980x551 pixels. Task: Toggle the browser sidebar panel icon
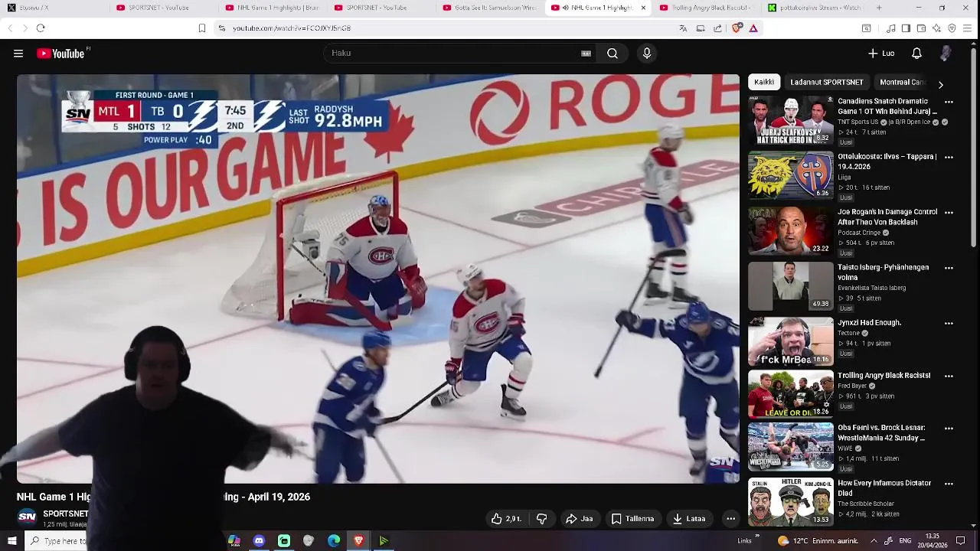click(x=906, y=28)
